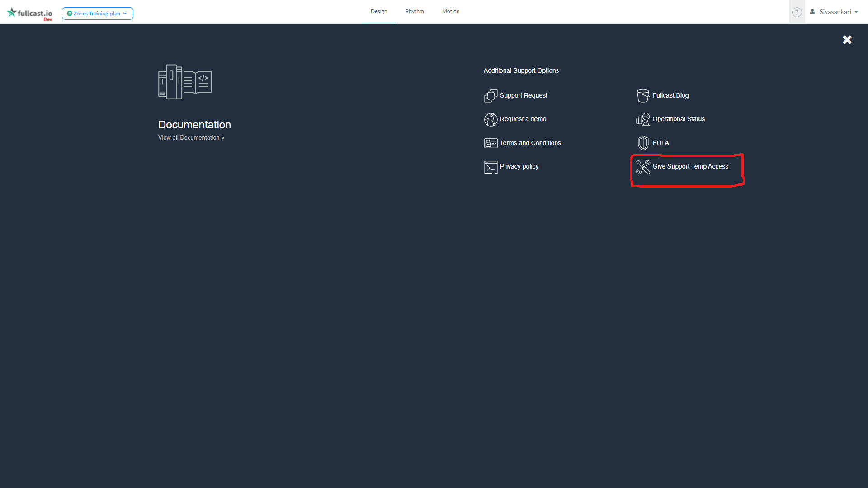Screen dimensions: 868x488
Task: Click the EULA shield icon
Action: point(643,143)
